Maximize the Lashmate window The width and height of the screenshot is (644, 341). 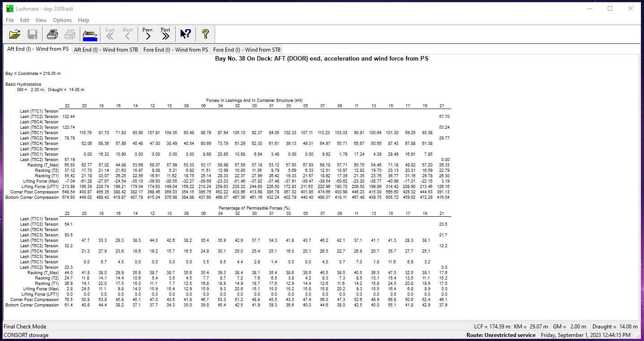[x=610, y=9]
